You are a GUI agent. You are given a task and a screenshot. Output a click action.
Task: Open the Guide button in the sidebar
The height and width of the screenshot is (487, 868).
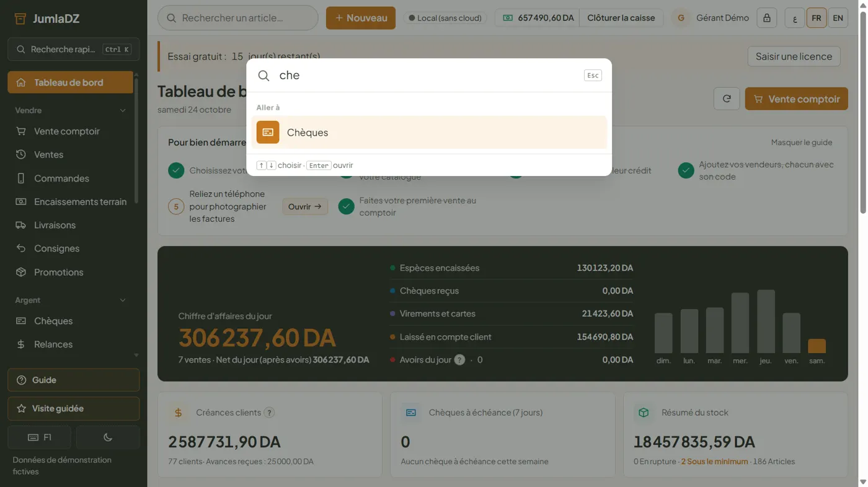(x=74, y=380)
